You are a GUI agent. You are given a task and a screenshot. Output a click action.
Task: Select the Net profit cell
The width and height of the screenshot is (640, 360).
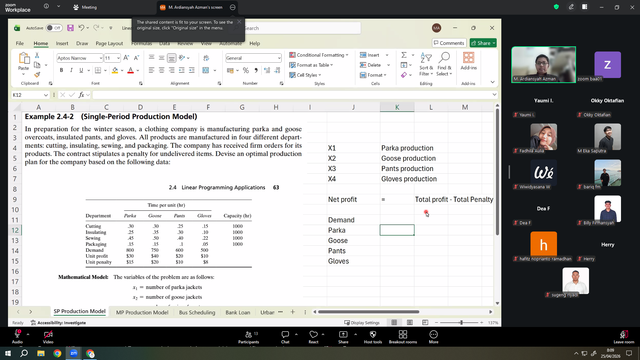tap(353, 199)
